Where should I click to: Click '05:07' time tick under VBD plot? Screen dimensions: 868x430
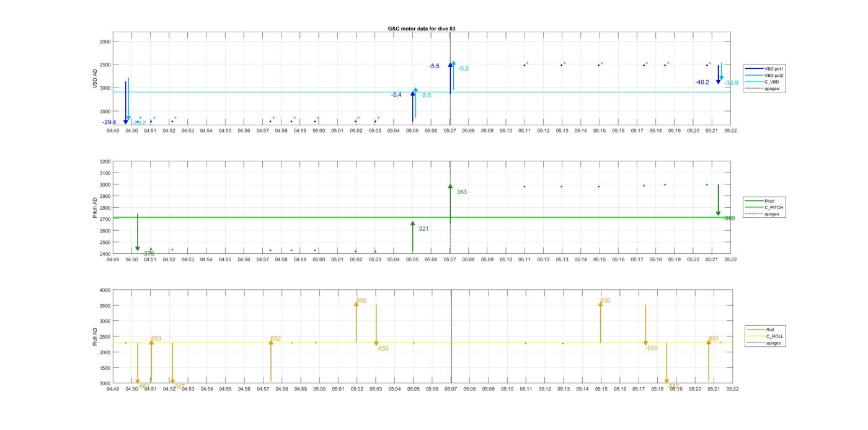[450, 131]
